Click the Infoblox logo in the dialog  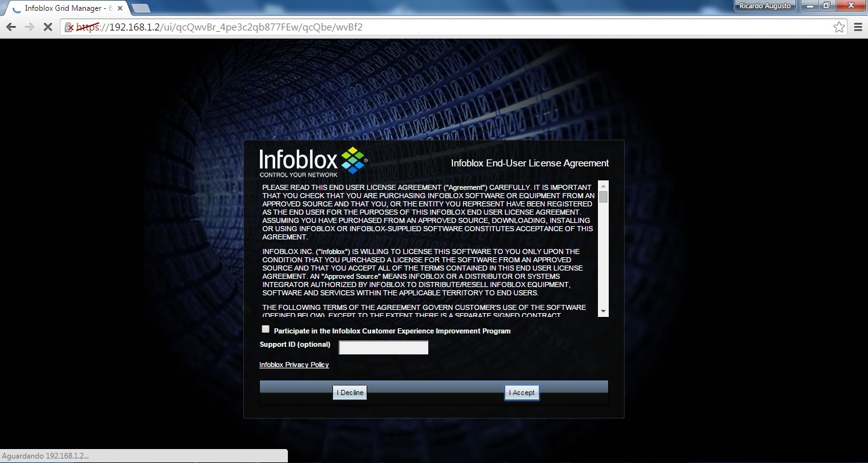point(313,162)
